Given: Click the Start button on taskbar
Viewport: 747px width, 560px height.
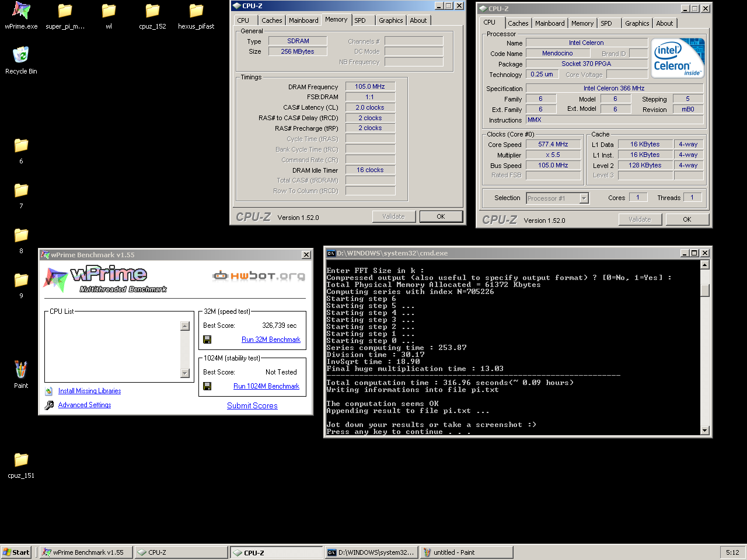Looking at the screenshot, I should coord(16,552).
